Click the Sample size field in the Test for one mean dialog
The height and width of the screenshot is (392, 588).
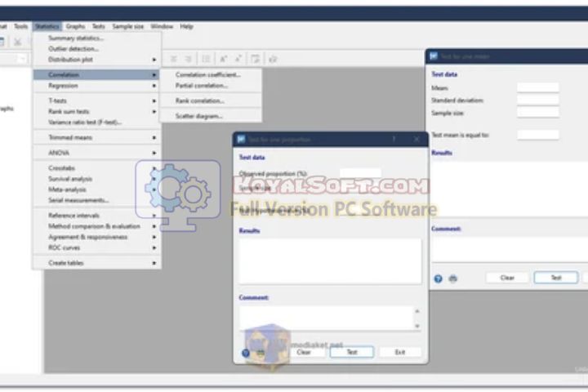537,113
